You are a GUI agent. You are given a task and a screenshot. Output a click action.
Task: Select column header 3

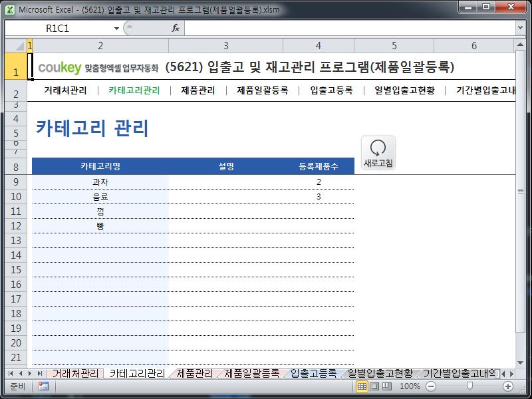(x=225, y=45)
